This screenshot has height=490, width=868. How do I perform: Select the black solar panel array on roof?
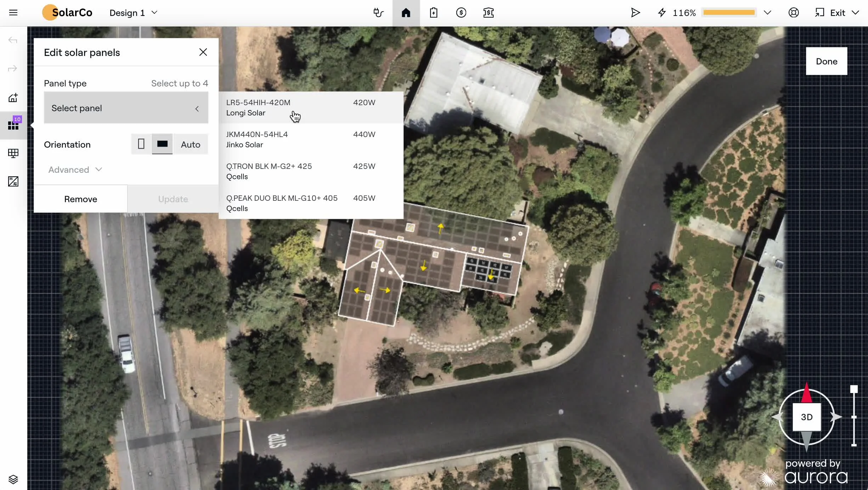pyautogui.click(x=488, y=269)
